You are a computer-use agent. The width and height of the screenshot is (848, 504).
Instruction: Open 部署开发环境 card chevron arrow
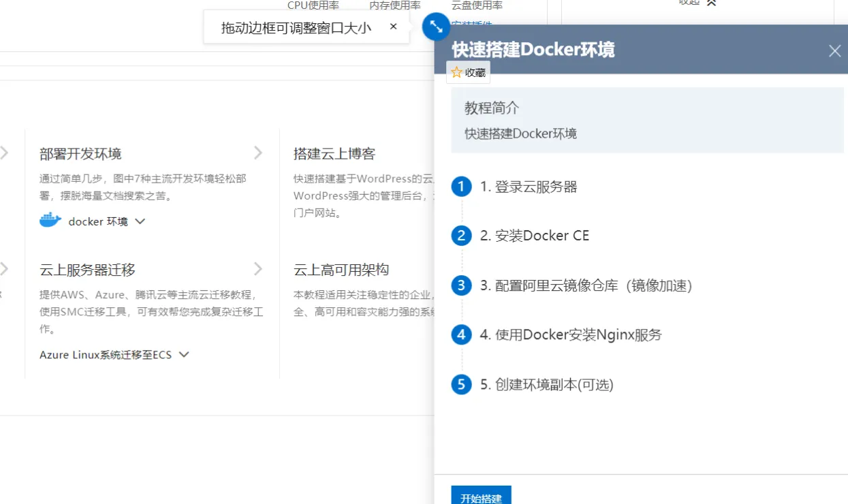pyautogui.click(x=258, y=153)
